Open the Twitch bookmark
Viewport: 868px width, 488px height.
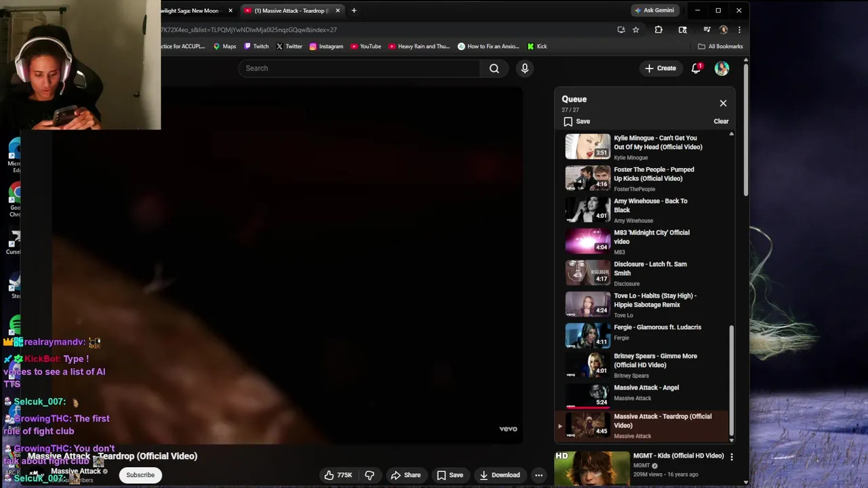[256, 46]
